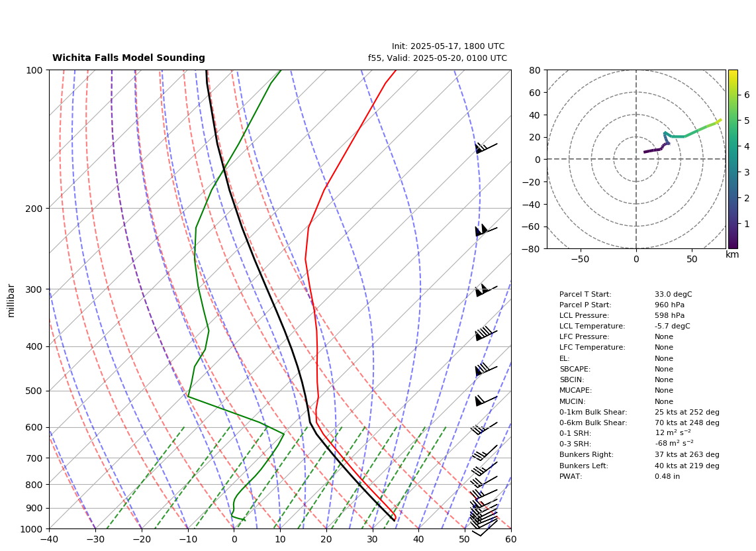Click the 3 tick on the colorbar
This screenshot has width=756, height=551.
(x=747, y=172)
